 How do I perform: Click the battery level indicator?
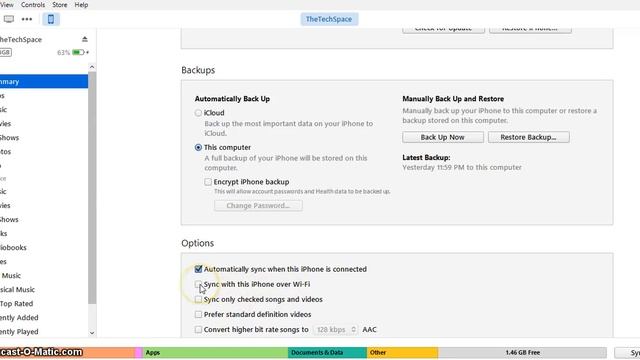tap(79, 52)
